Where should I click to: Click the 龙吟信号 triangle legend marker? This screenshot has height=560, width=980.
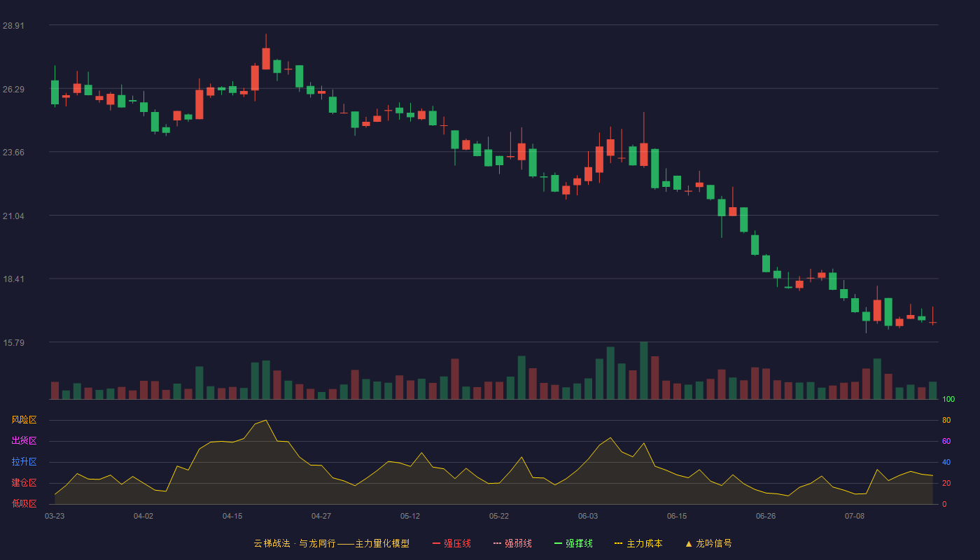point(688,543)
